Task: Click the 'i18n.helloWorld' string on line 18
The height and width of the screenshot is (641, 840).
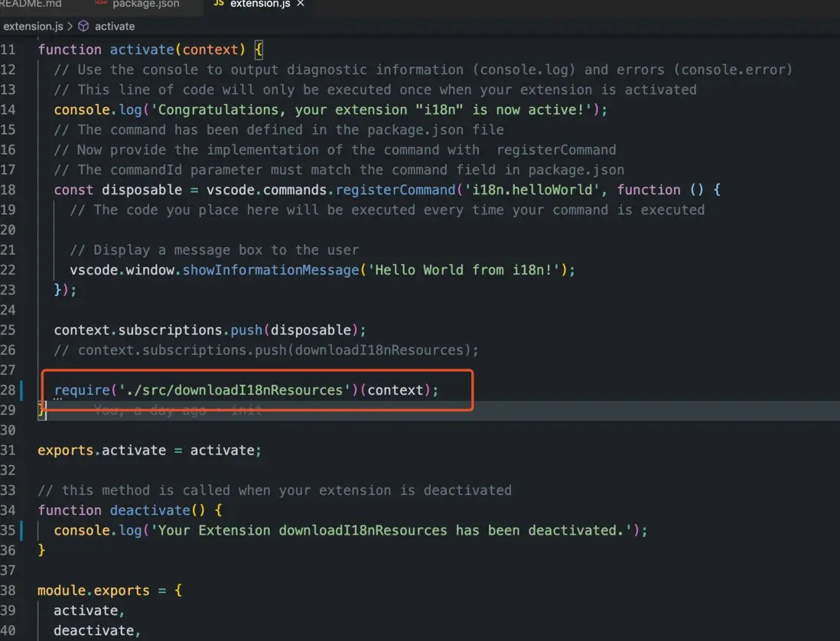Action: [x=532, y=190]
